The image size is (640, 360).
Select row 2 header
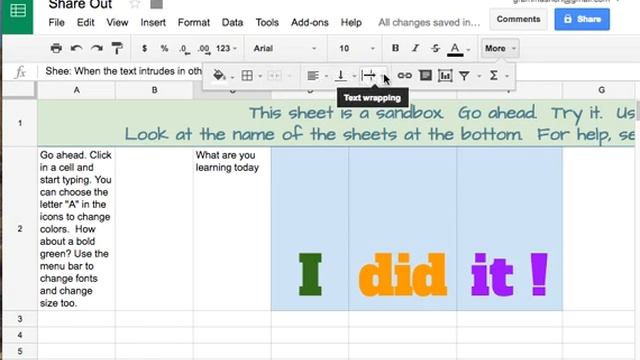pyautogui.click(x=20, y=229)
